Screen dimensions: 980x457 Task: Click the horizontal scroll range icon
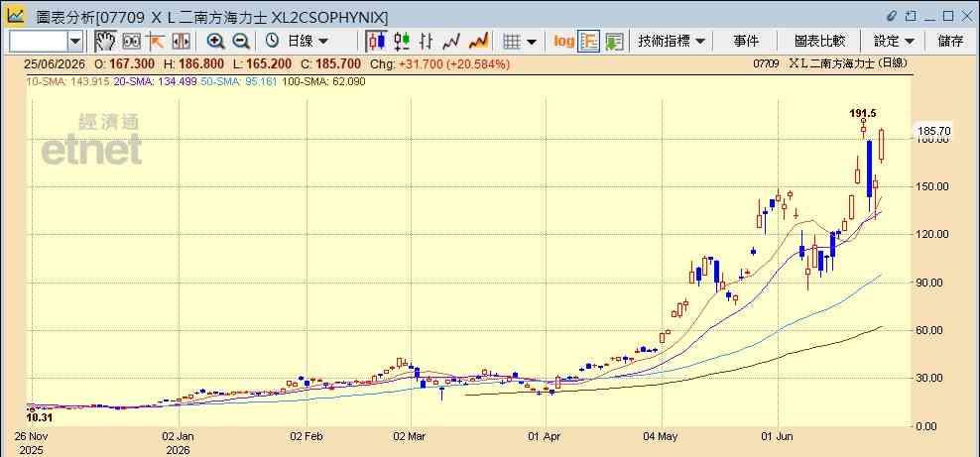tap(181, 42)
